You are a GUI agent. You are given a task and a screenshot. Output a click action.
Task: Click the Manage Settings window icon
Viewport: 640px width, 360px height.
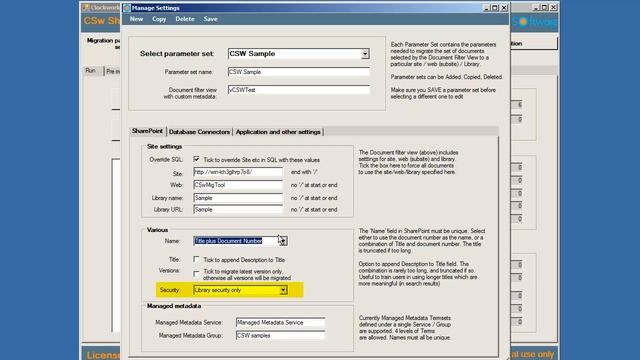[127, 8]
